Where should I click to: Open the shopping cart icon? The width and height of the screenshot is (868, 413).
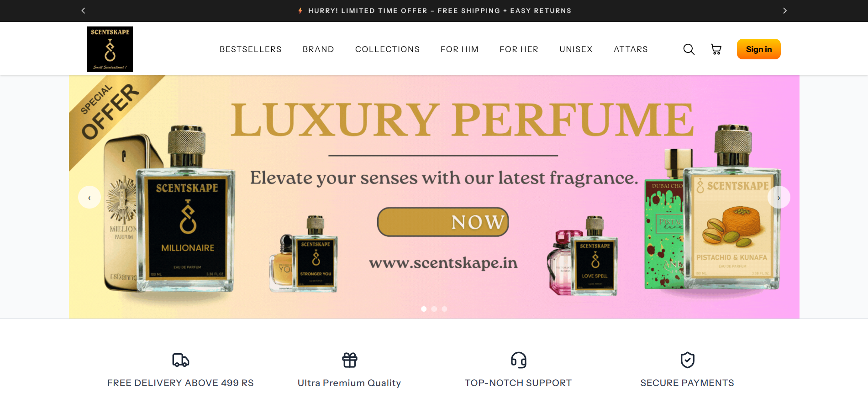tap(716, 49)
